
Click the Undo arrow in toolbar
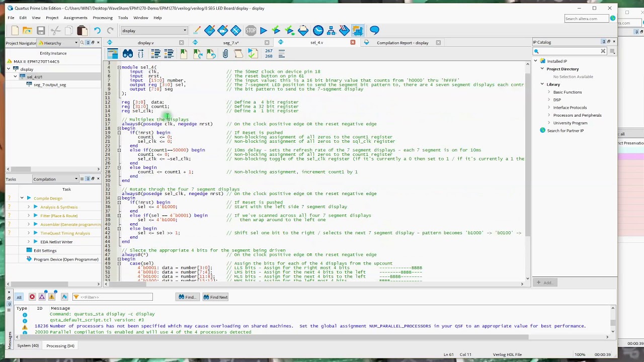[97, 31]
